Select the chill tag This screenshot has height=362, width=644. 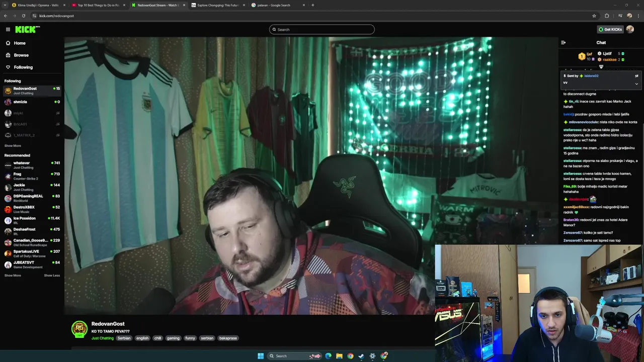click(158, 338)
